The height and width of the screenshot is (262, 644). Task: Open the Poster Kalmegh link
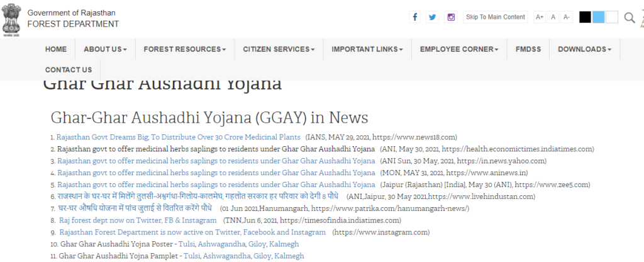coord(284,244)
